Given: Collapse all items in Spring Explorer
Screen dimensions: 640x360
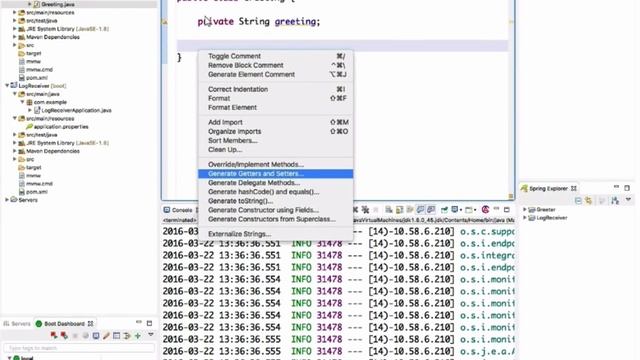Looking at the screenshot, I should [x=578, y=200].
